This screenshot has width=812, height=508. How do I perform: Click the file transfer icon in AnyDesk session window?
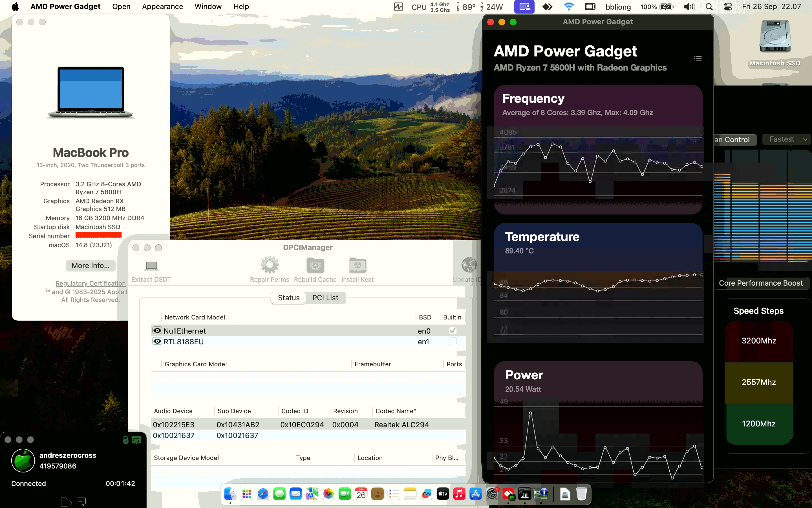pyautogui.click(x=66, y=502)
